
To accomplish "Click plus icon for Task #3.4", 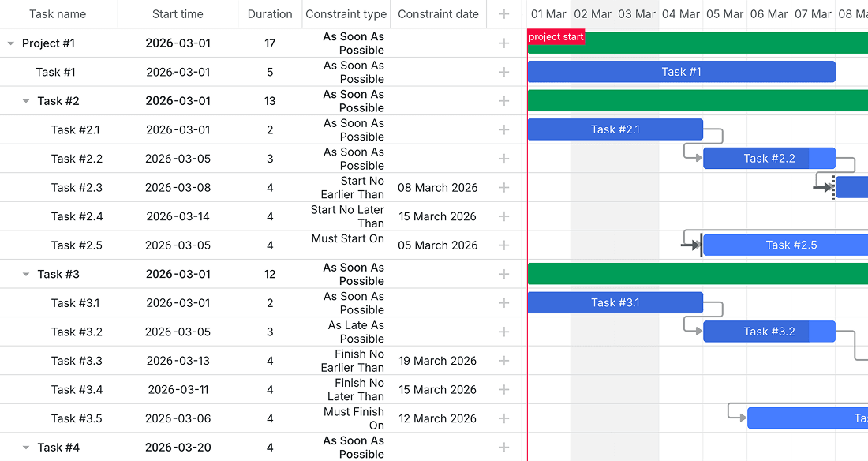I will coord(503,389).
